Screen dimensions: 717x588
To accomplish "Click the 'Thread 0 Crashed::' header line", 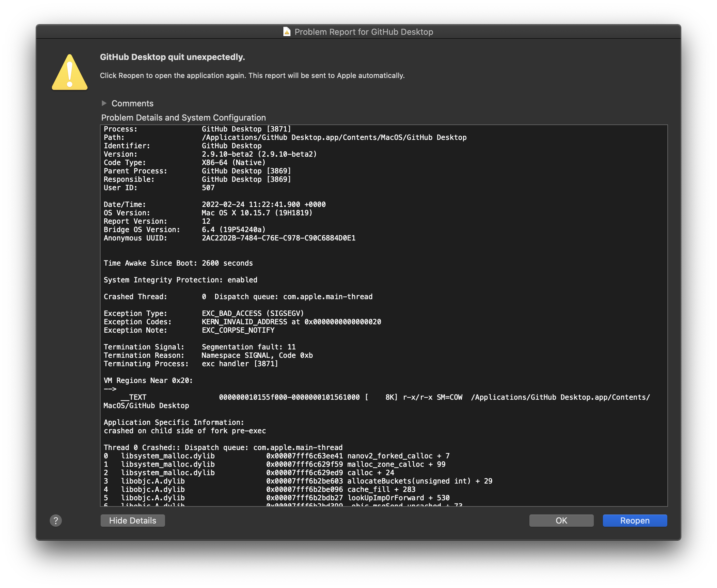I will click(223, 447).
